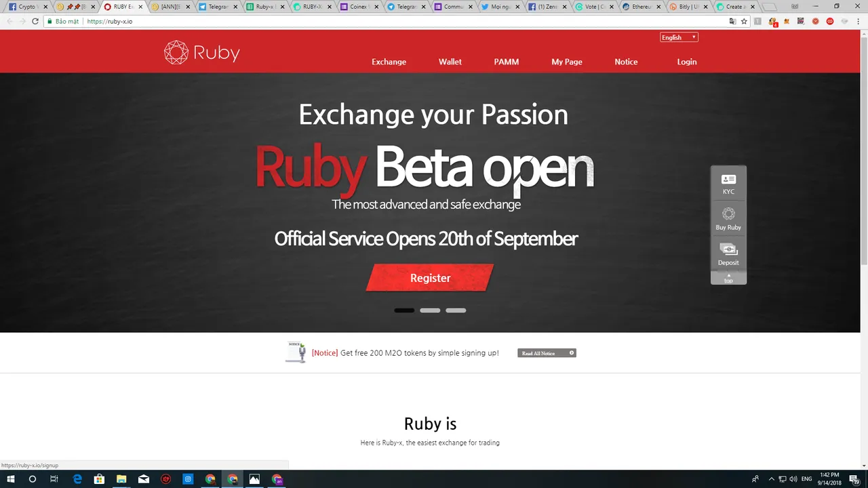Open the Notice menu
Viewport: 868px width, 488px height.
(x=626, y=62)
